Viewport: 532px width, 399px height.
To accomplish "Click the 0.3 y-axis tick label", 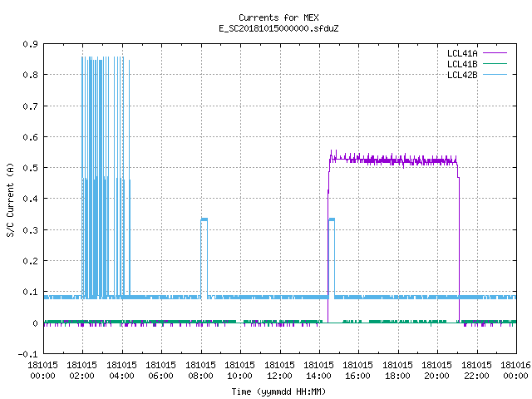I will pos(30,230).
